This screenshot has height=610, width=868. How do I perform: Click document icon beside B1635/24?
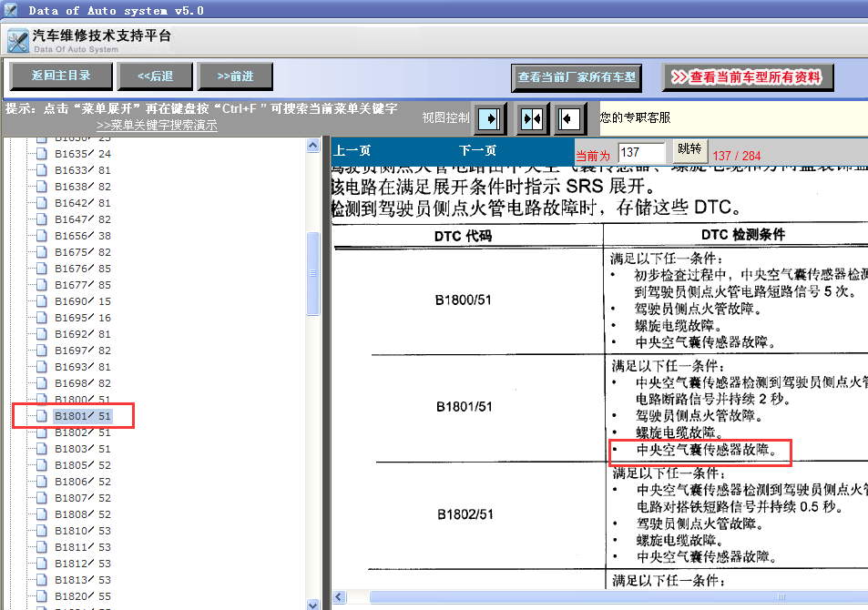pos(42,154)
